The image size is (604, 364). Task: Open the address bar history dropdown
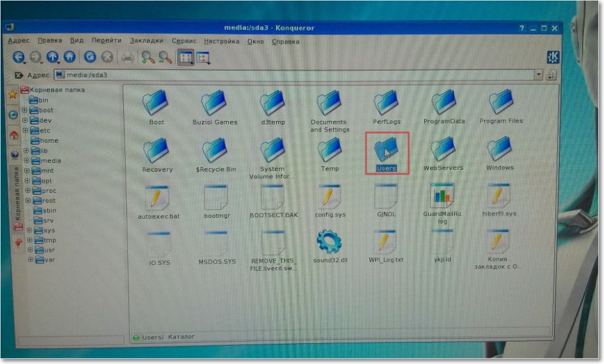click(x=538, y=75)
